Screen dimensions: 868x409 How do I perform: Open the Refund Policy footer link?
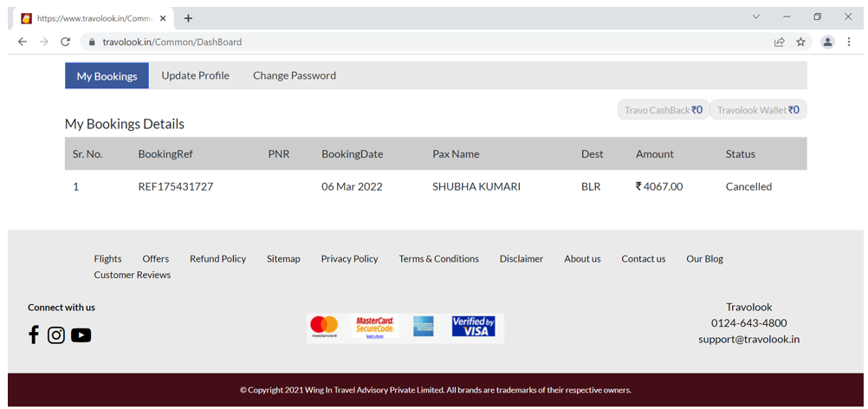[217, 258]
